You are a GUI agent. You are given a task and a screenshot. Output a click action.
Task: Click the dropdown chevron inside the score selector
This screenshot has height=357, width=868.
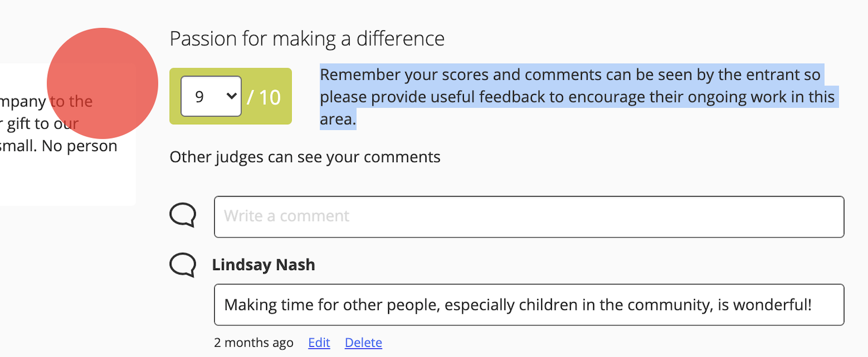(x=230, y=96)
